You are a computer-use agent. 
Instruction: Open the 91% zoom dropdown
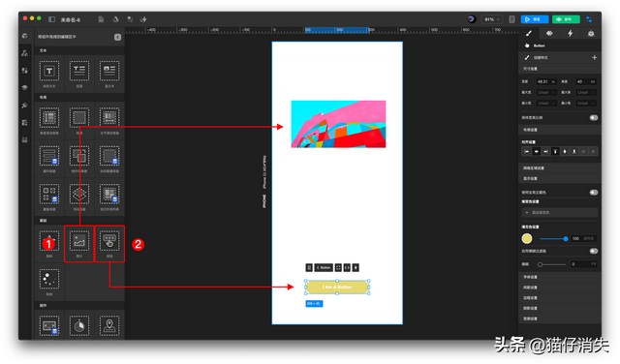pyautogui.click(x=492, y=19)
